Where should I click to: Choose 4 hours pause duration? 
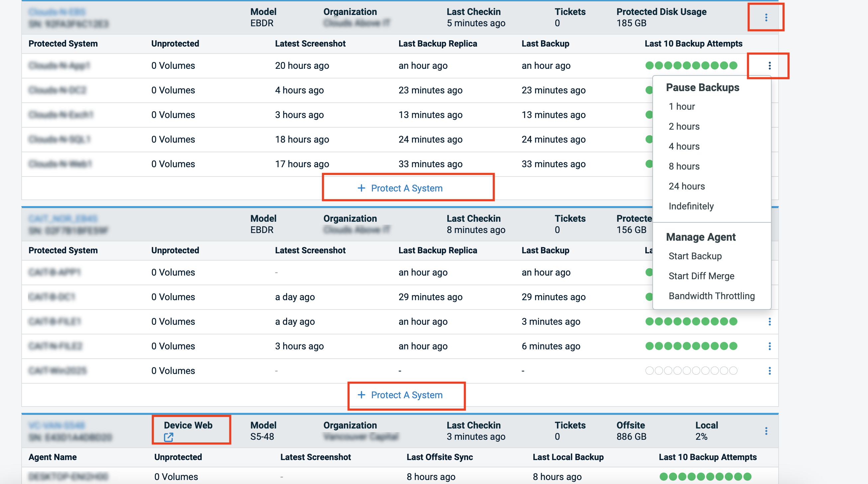pyautogui.click(x=684, y=146)
